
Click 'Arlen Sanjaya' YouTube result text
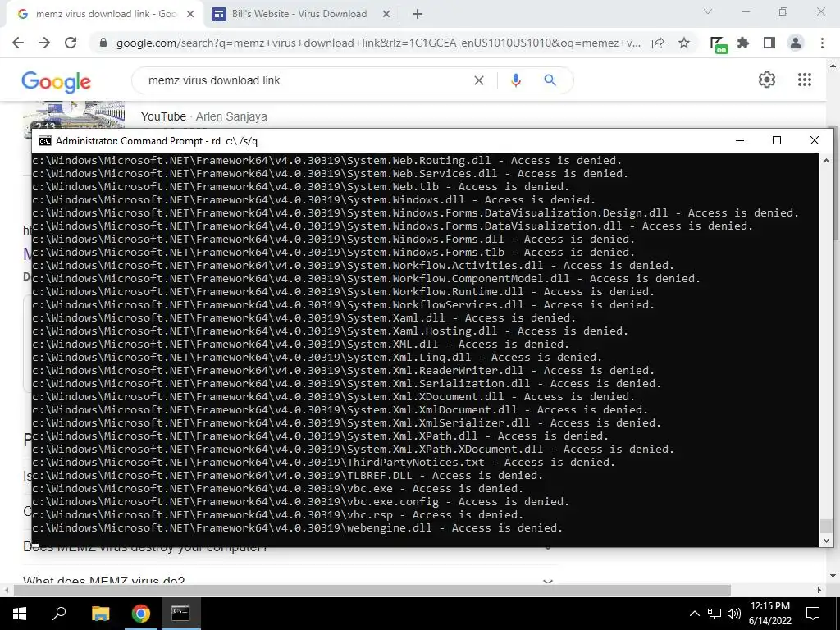pyautogui.click(x=231, y=116)
